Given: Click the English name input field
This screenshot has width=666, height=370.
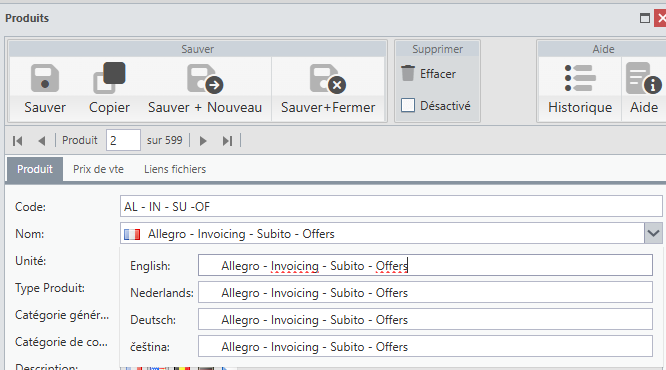Looking at the screenshot, I should coord(425,265).
